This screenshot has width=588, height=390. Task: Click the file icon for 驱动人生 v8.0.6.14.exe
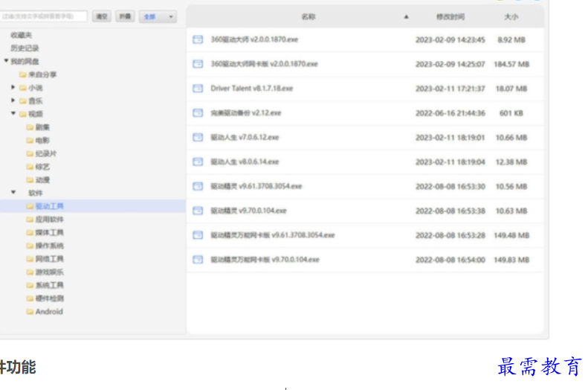tap(198, 162)
